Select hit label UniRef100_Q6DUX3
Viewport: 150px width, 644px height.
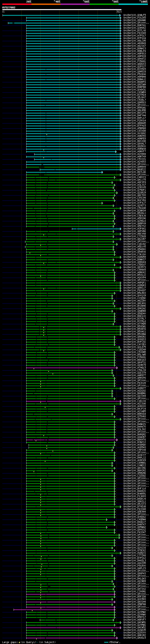tap(135, 64)
